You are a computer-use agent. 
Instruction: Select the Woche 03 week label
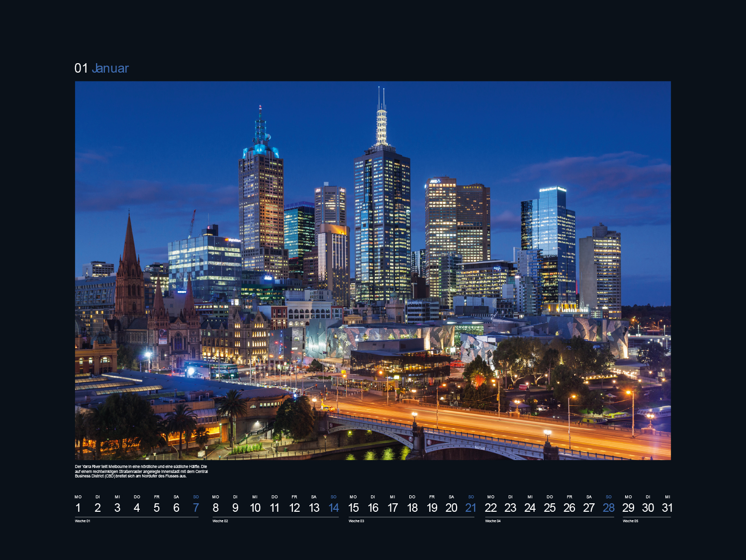(356, 521)
